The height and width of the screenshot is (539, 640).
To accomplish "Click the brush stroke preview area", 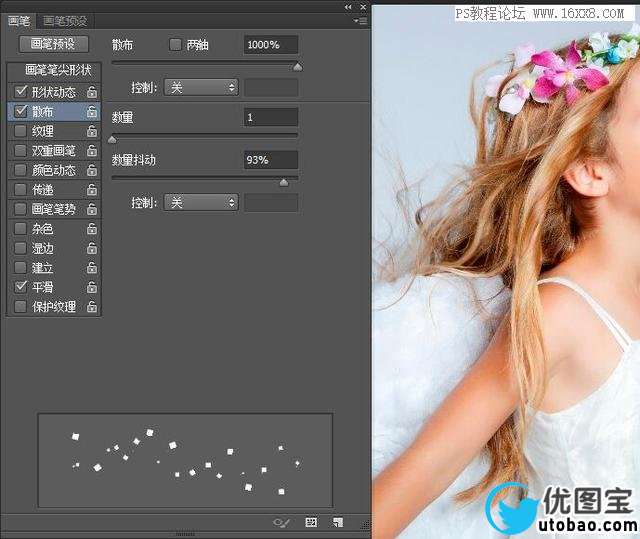I will (x=185, y=460).
